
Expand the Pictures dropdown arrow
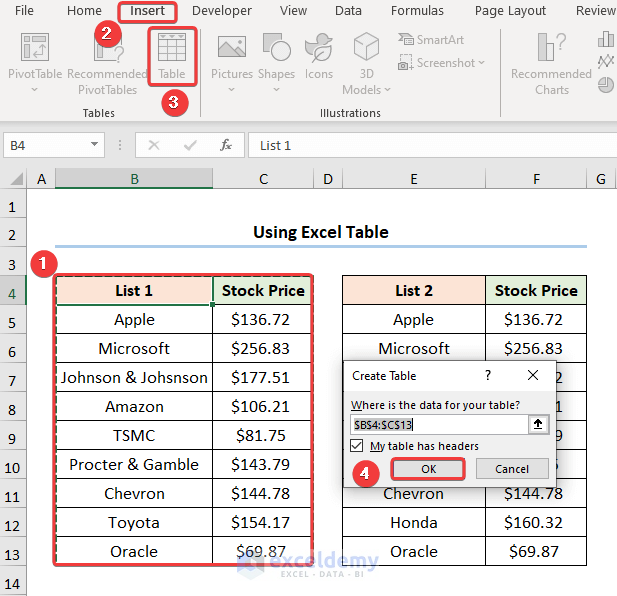click(231, 90)
